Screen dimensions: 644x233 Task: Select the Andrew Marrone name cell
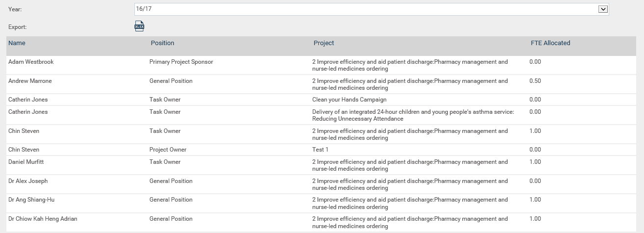point(30,81)
